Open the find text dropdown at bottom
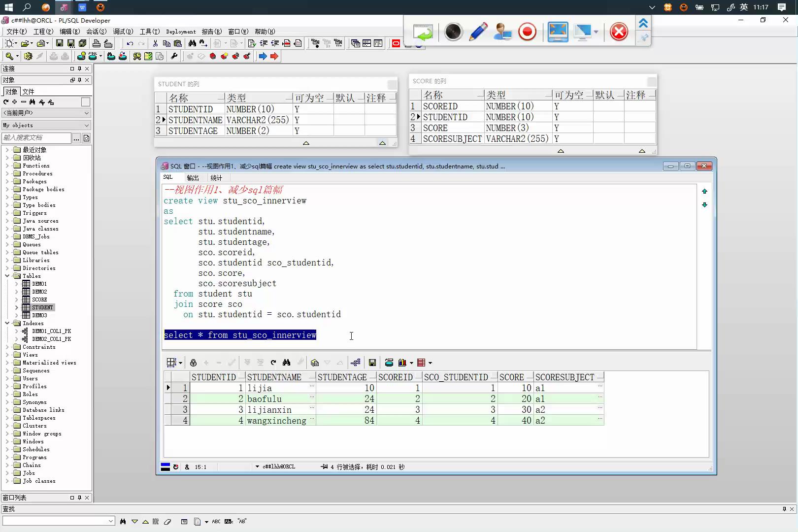 [110, 521]
